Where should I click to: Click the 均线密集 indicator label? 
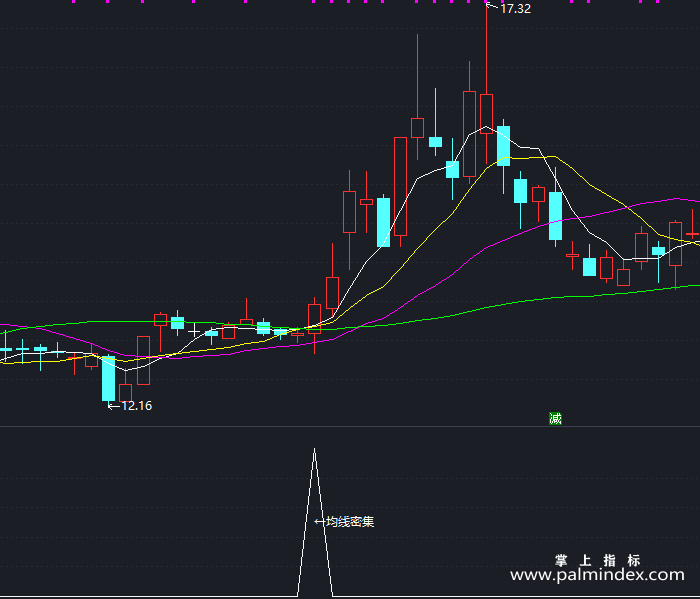tap(350, 522)
